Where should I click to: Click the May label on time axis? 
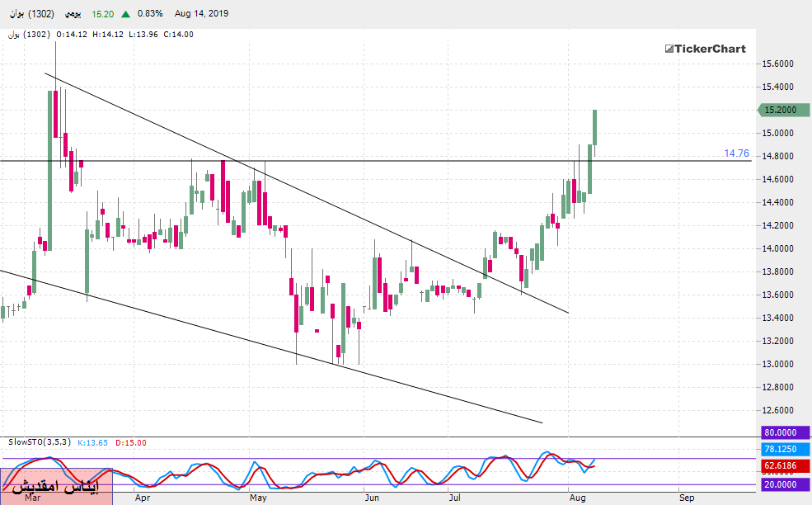(x=258, y=498)
